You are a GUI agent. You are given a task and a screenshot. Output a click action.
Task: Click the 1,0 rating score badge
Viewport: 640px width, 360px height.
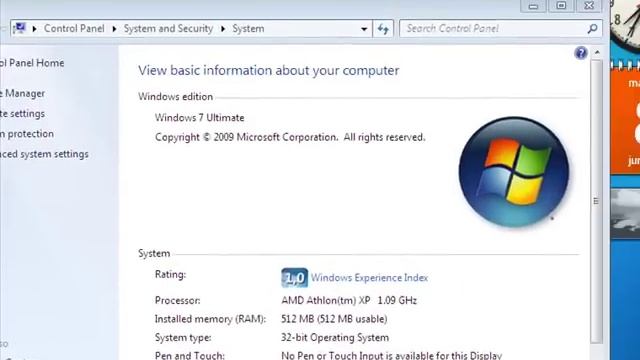(294, 278)
